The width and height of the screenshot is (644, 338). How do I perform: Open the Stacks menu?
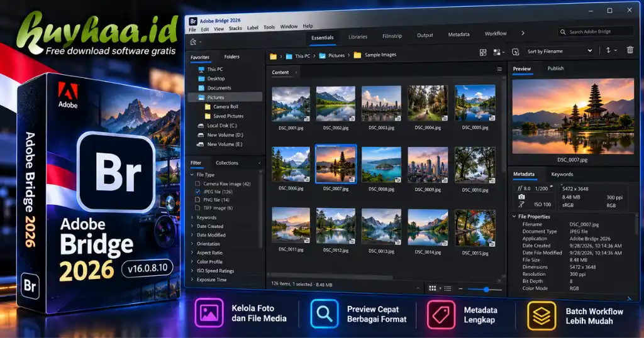tap(235, 28)
